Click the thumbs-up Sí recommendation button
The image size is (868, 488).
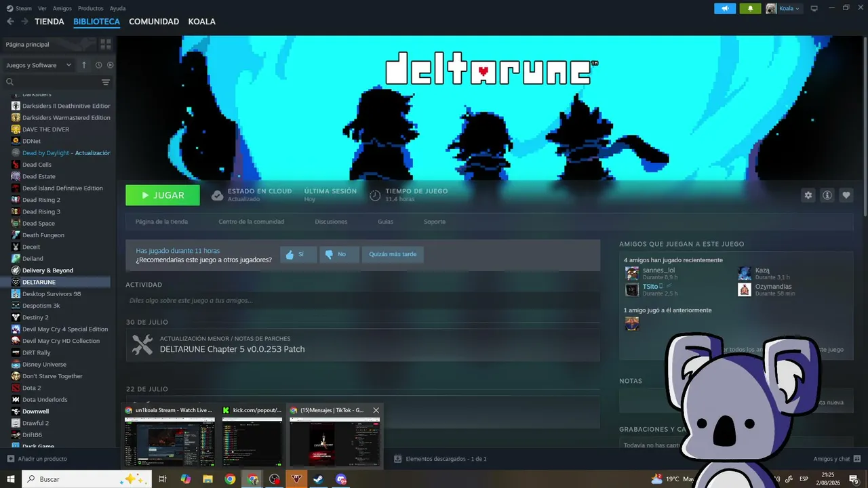[x=298, y=254]
